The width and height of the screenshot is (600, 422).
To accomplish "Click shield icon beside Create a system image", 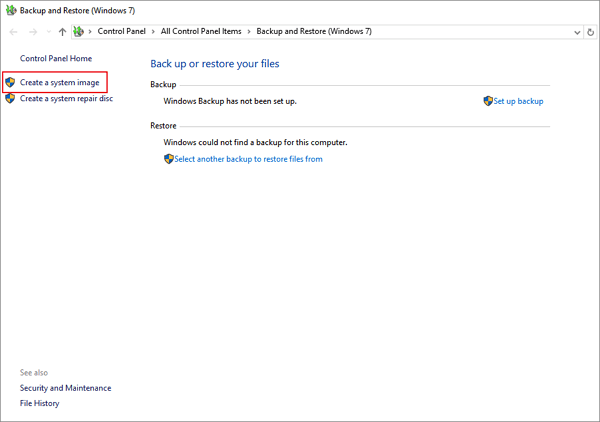I will click(10, 82).
